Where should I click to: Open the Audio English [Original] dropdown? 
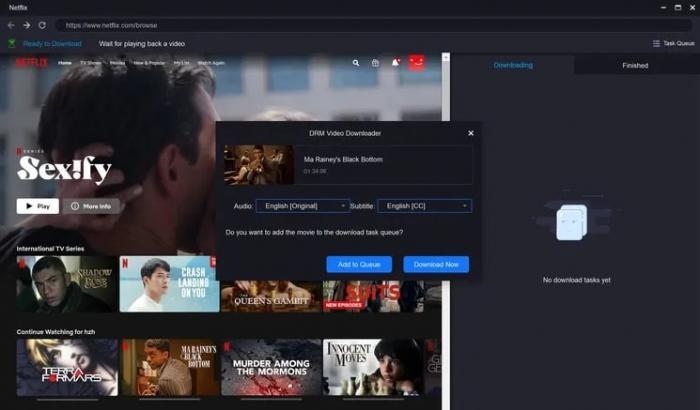tap(303, 206)
